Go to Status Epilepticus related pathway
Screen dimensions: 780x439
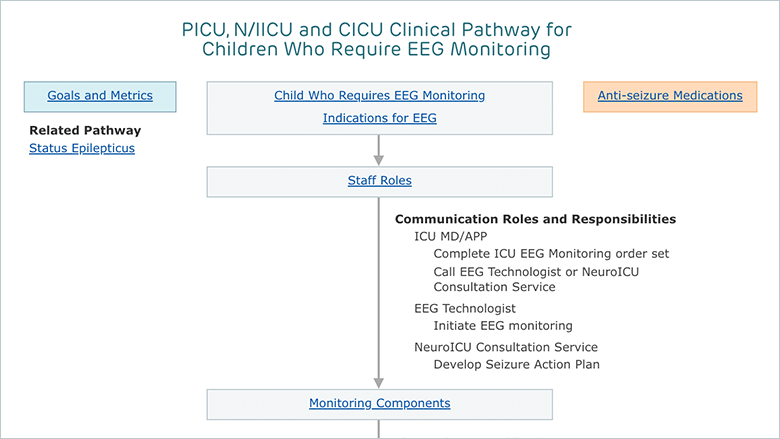82,148
